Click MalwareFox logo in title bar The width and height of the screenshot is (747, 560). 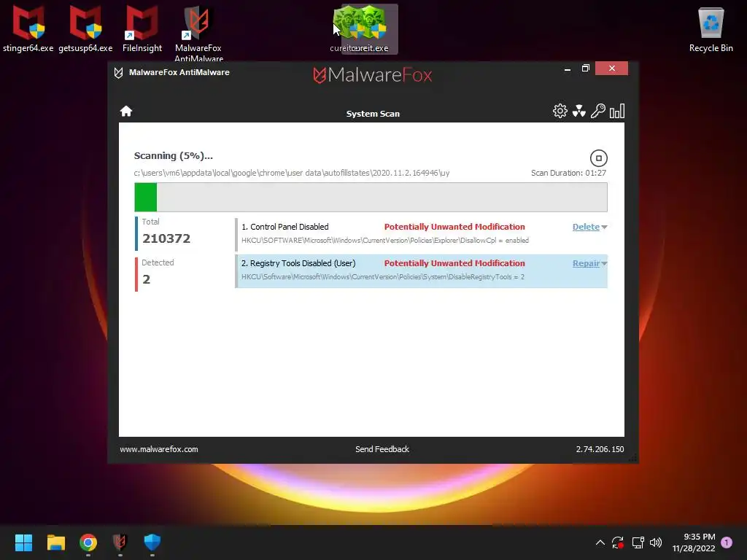pos(373,75)
